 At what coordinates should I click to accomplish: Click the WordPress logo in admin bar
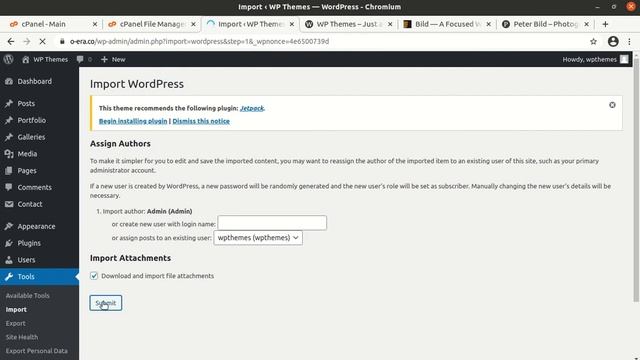click(x=9, y=59)
